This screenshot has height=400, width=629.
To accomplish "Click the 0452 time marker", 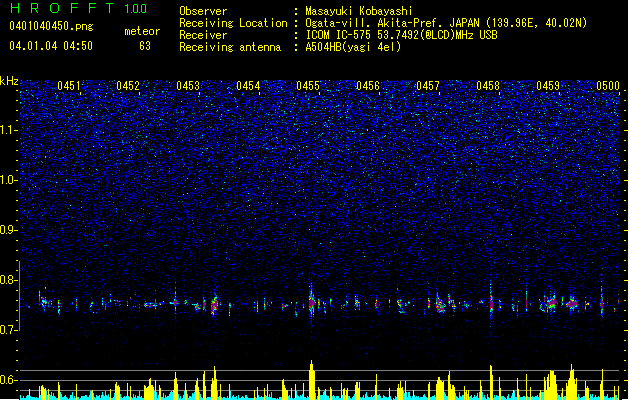I will click(128, 86).
